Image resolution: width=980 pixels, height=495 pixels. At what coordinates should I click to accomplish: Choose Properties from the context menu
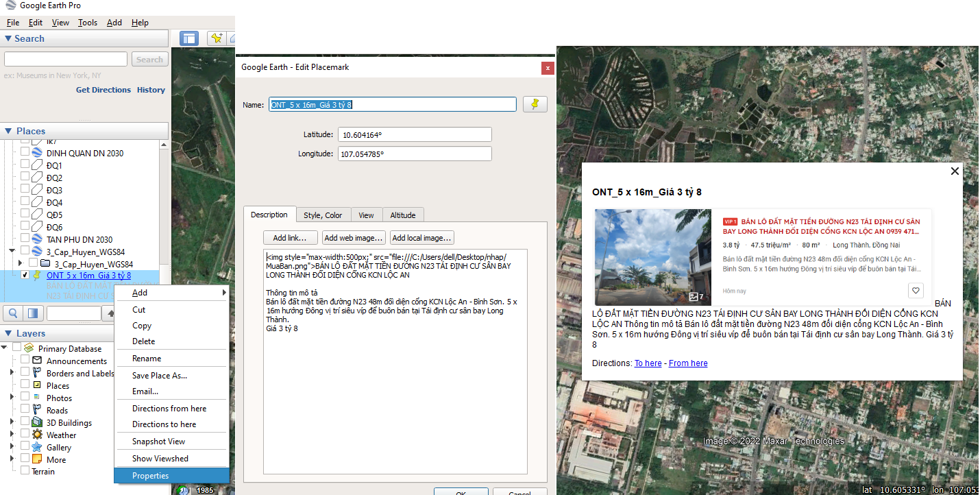pos(150,476)
